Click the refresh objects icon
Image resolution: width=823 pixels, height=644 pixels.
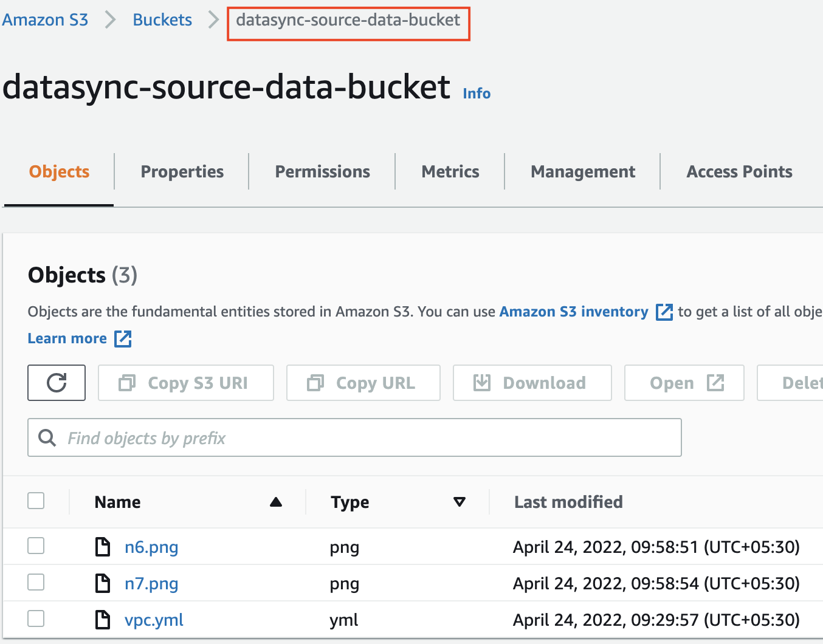coord(56,383)
